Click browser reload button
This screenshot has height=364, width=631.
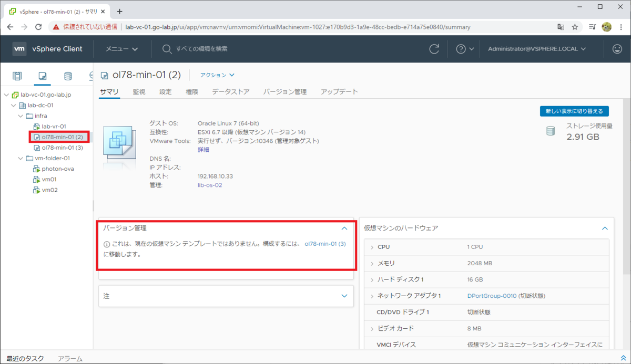click(38, 27)
